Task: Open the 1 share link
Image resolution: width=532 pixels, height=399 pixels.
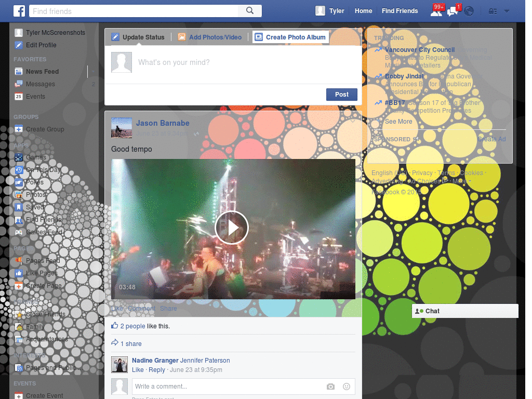Action: 131,344
